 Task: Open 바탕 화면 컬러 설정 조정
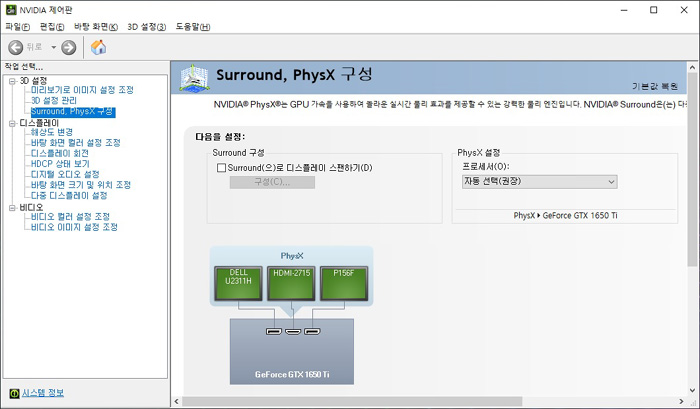pyautogui.click(x=75, y=143)
